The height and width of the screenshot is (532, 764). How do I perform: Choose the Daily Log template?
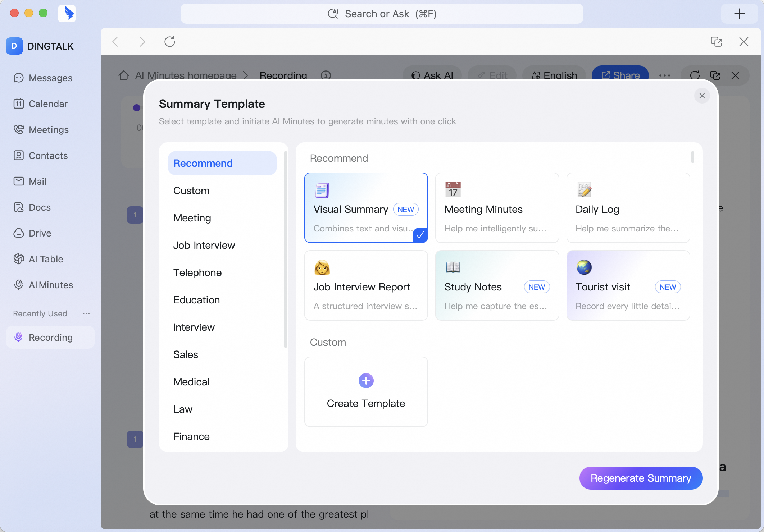tap(628, 208)
